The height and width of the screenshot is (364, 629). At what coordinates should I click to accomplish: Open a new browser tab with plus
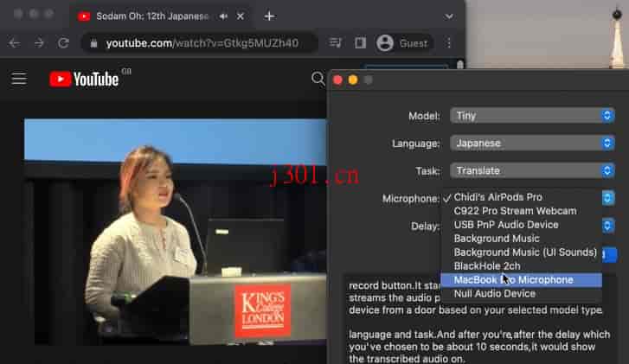point(270,16)
